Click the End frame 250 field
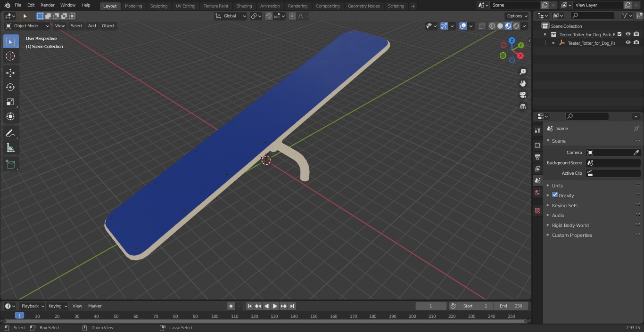Image resolution: width=644 pixels, height=332 pixels. click(511, 306)
